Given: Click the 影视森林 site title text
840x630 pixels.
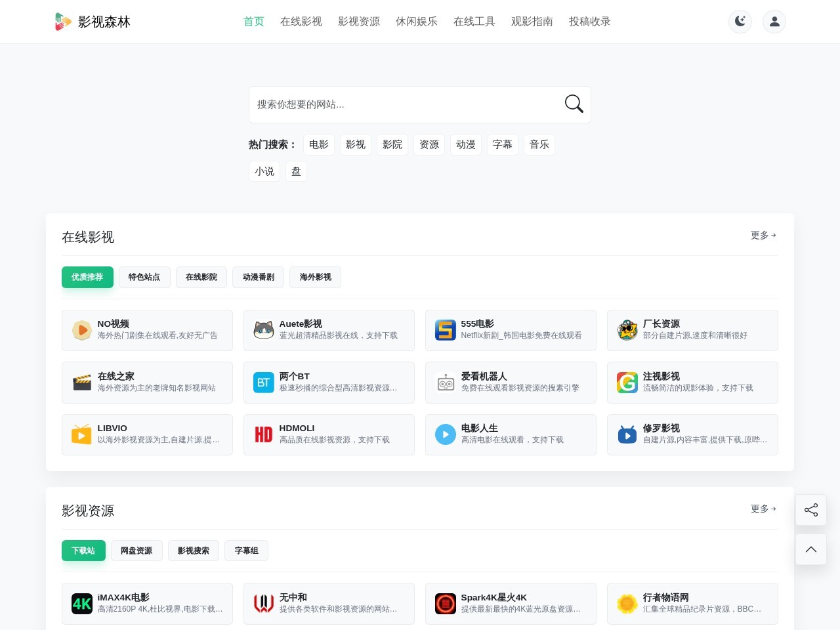Looking at the screenshot, I should [x=104, y=22].
